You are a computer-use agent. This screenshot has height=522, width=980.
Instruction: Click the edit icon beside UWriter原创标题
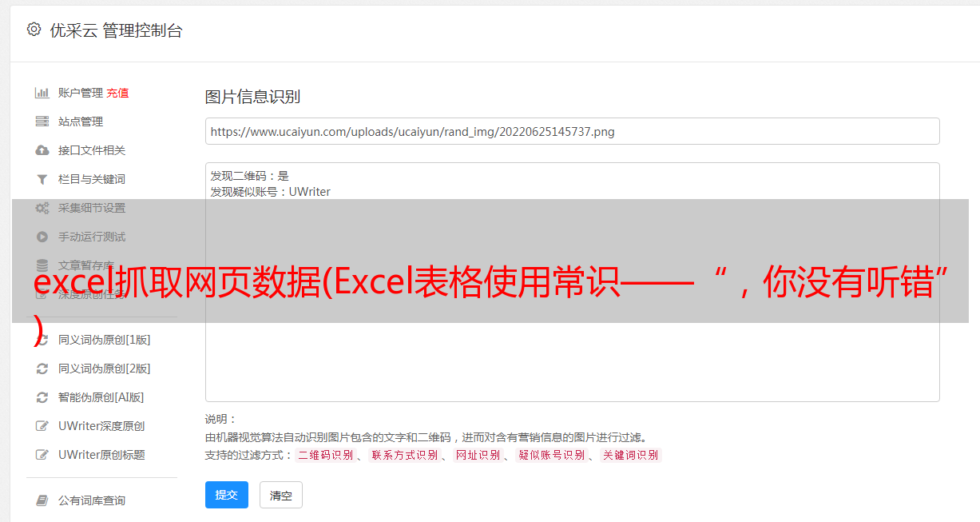(42, 455)
